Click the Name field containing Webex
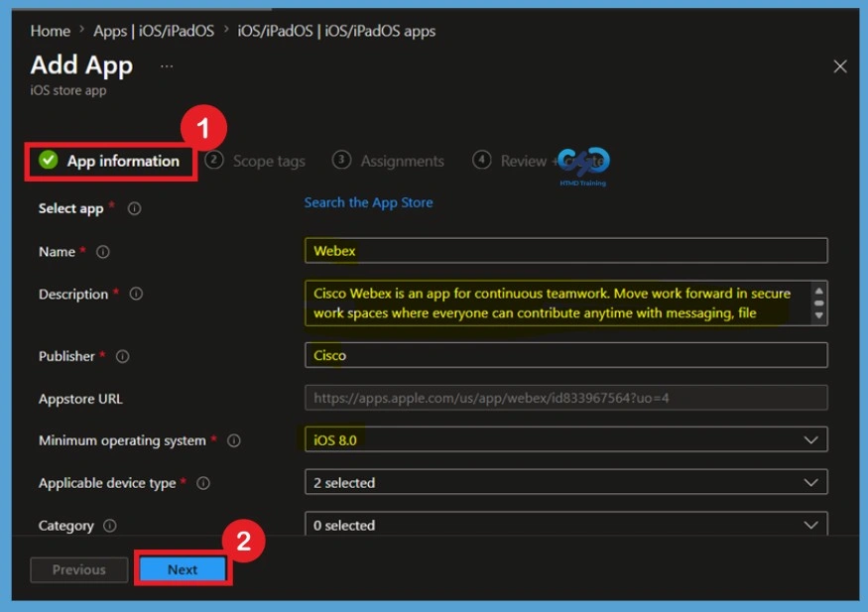868x612 pixels. pyautogui.click(x=565, y=251)
